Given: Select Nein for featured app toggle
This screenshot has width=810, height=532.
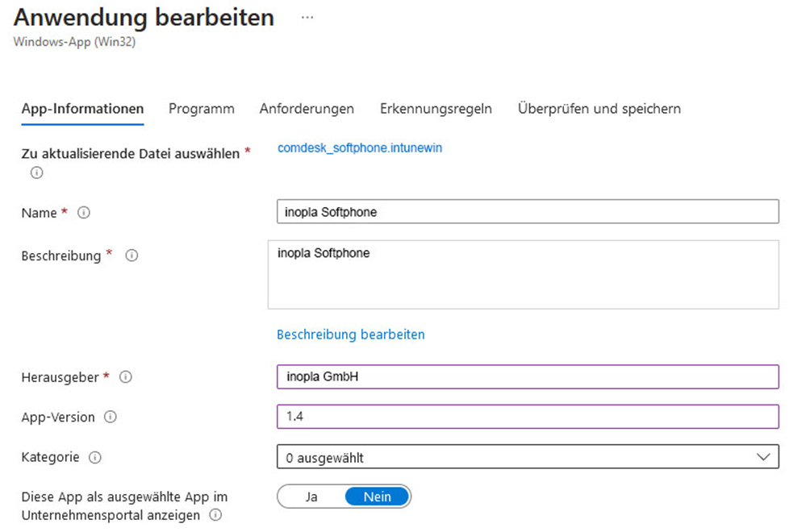Looking at the screenshot, I should 377,497.
